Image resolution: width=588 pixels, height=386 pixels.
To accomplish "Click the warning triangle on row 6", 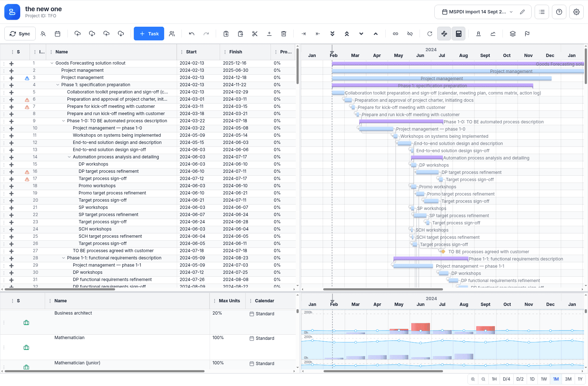I will point(27,100).
